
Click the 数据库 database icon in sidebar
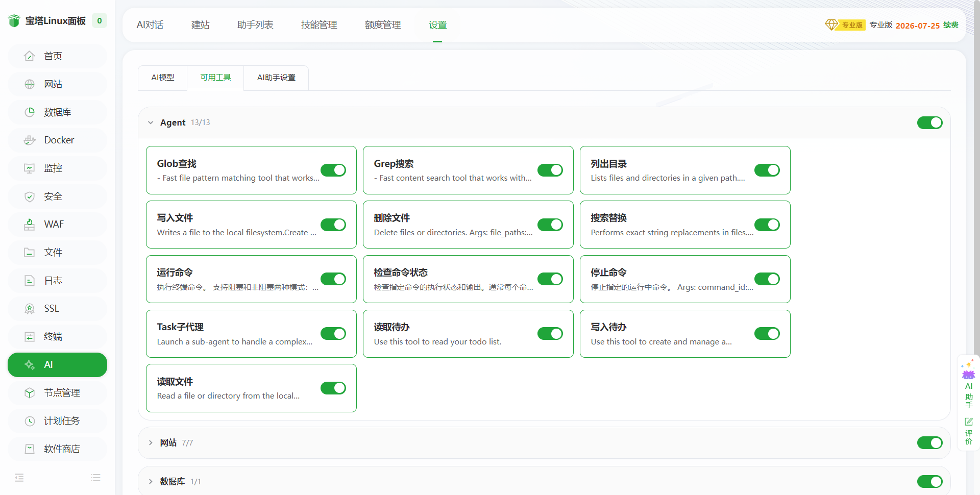30,112
